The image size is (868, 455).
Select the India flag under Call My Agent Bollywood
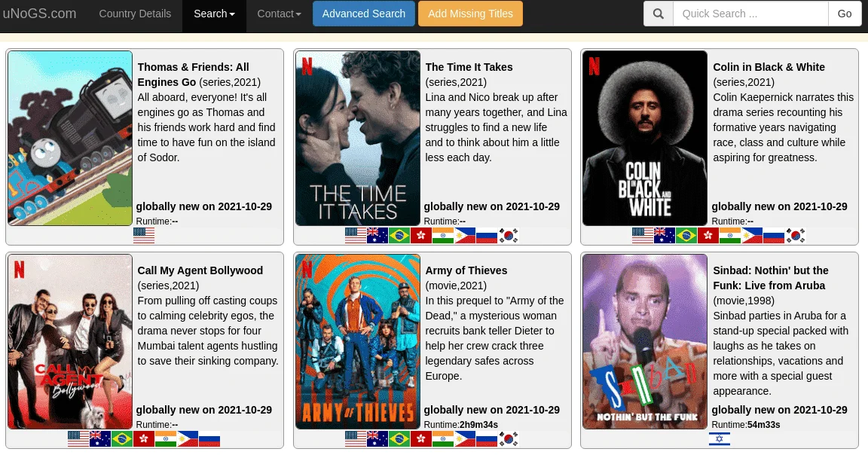166,439
